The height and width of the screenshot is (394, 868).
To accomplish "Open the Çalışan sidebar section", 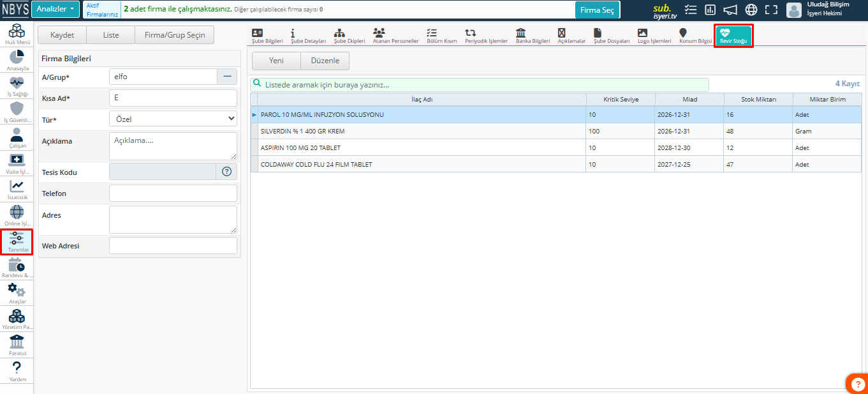I will 17,138.
